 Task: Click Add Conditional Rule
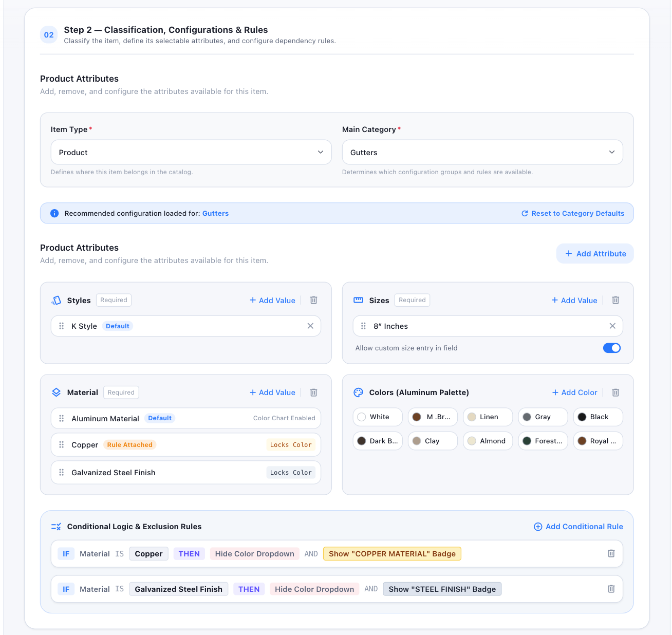578,527
